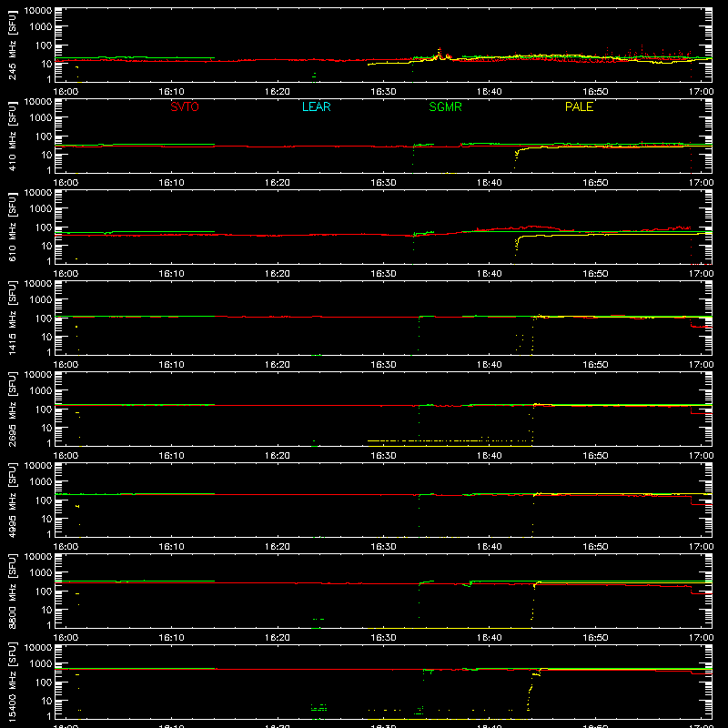Viewport: 728px width, 728px height.
Task: Click the 1000 y-axis value on the 610 MHz panel
Action: click(41, 208)
